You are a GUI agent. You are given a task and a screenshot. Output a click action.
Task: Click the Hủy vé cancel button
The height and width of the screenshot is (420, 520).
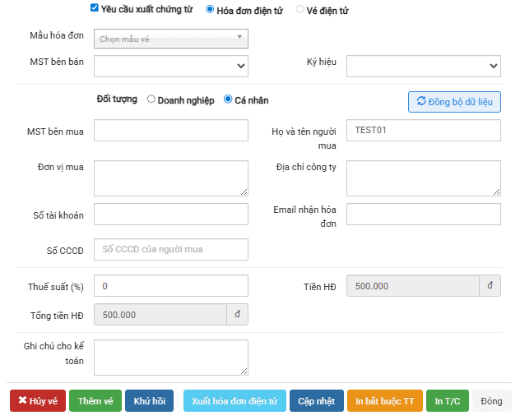[x=37, y=401]
